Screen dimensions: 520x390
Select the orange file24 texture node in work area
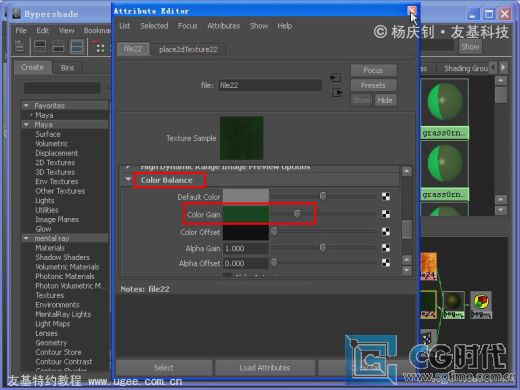pos(428,266)
